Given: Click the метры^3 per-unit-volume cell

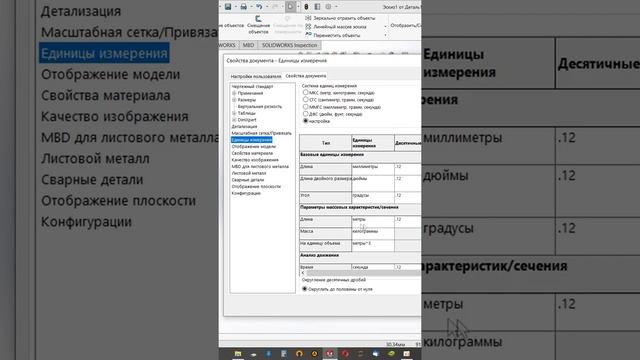Looking at the screenshot, I should 373,245.
